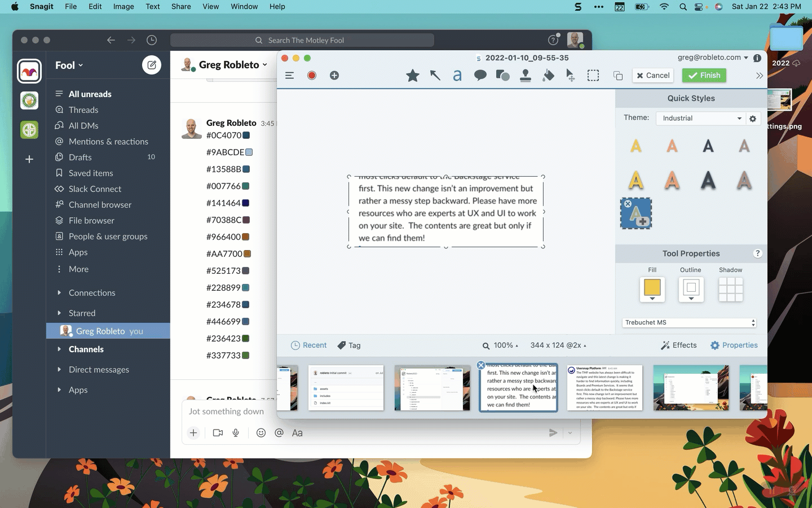This screenshot has height=508, width=812.
Task: Open the Window menu in the menu bar
Action: point(244,7)
